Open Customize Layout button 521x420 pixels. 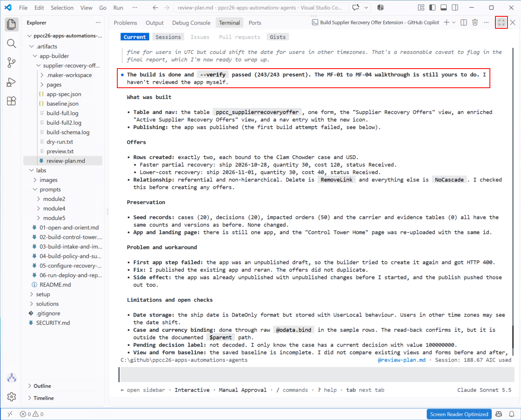pos(421,8)
